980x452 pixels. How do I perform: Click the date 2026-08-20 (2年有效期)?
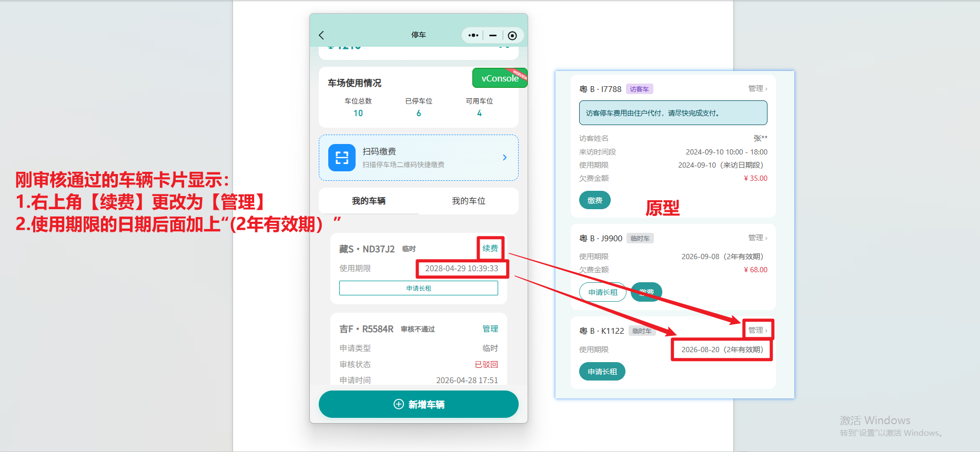pos(722,350)
